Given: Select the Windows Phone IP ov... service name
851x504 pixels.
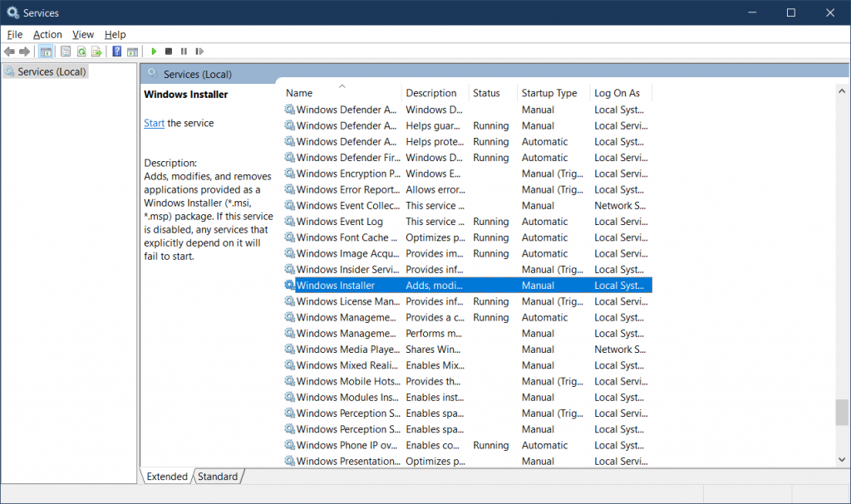Looking at the screenshot, I should [x=347, y=445].
